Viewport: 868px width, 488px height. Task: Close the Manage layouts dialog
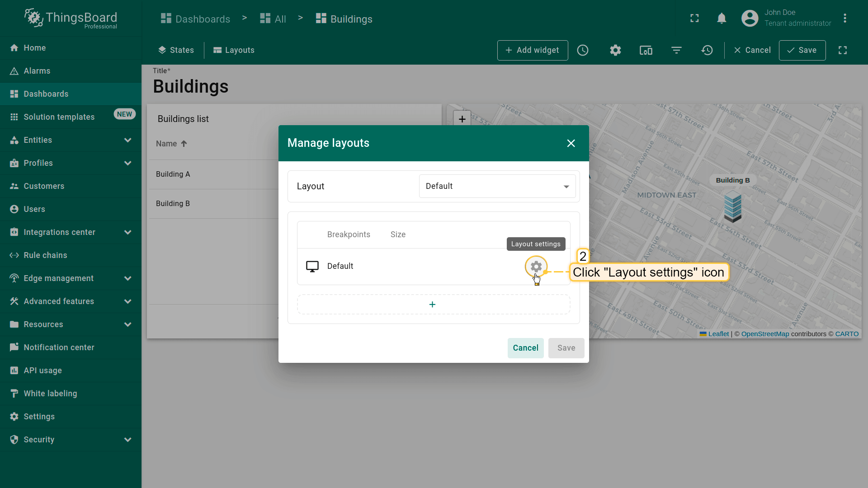571,143
